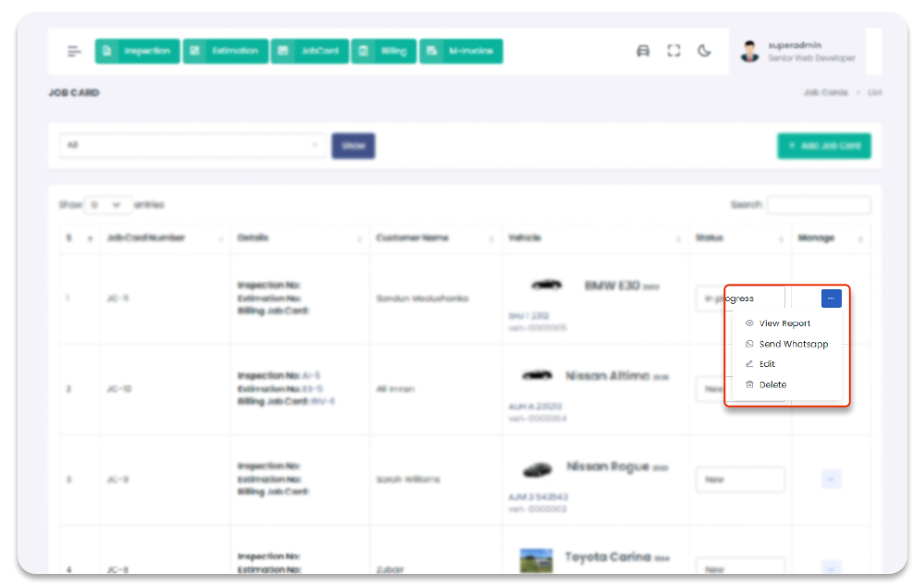Select Edit from the manage menu
The height and width of the screenshot is (585, 924).
767,364
